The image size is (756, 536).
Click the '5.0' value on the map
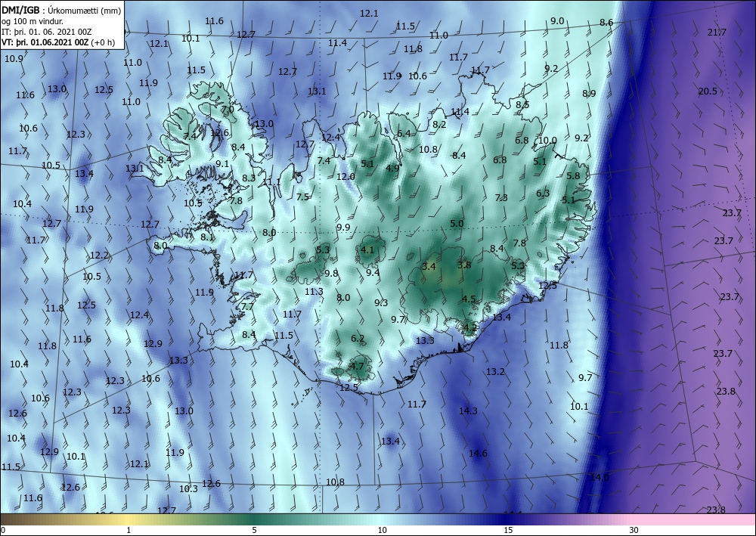(457, 224)
